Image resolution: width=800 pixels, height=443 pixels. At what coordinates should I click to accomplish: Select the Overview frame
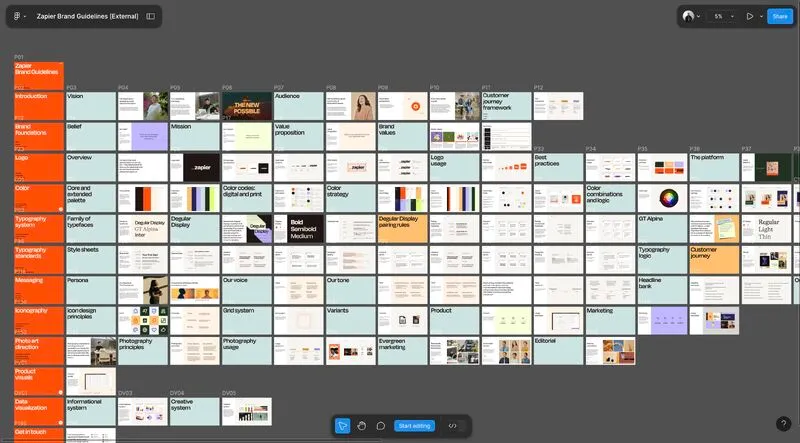click(91, 167)
